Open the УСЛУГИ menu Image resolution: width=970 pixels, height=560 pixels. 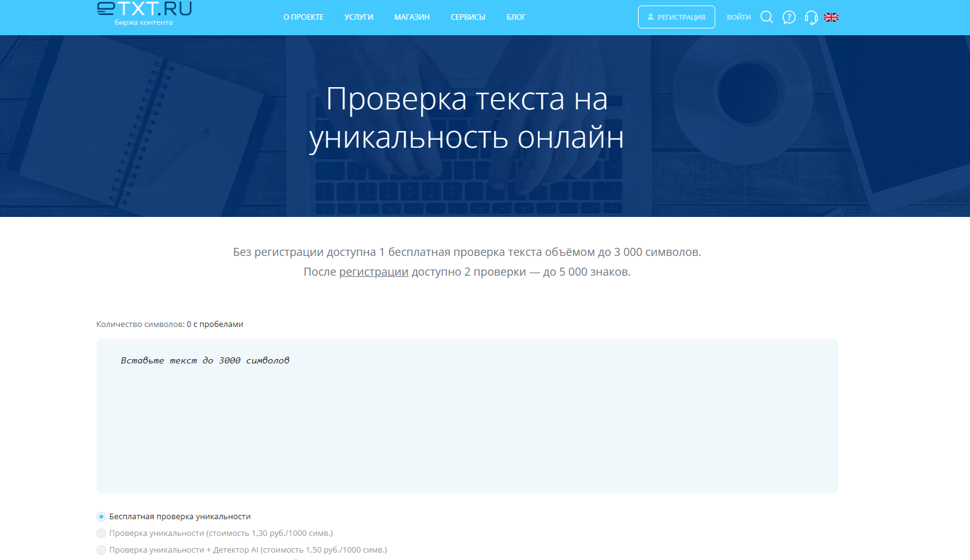point(359,17)
